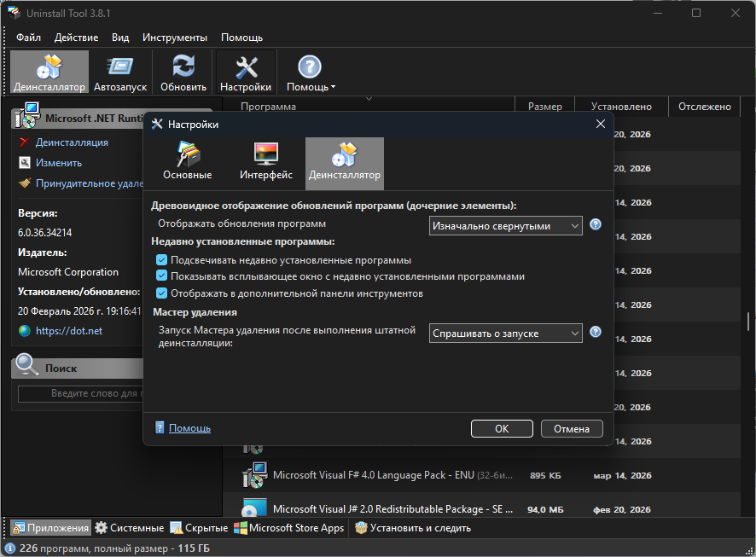Click help icon beside Отображать обновления программ
Image resolution: width=756 pixels, height=557 pixels.
tap(596, 225)
